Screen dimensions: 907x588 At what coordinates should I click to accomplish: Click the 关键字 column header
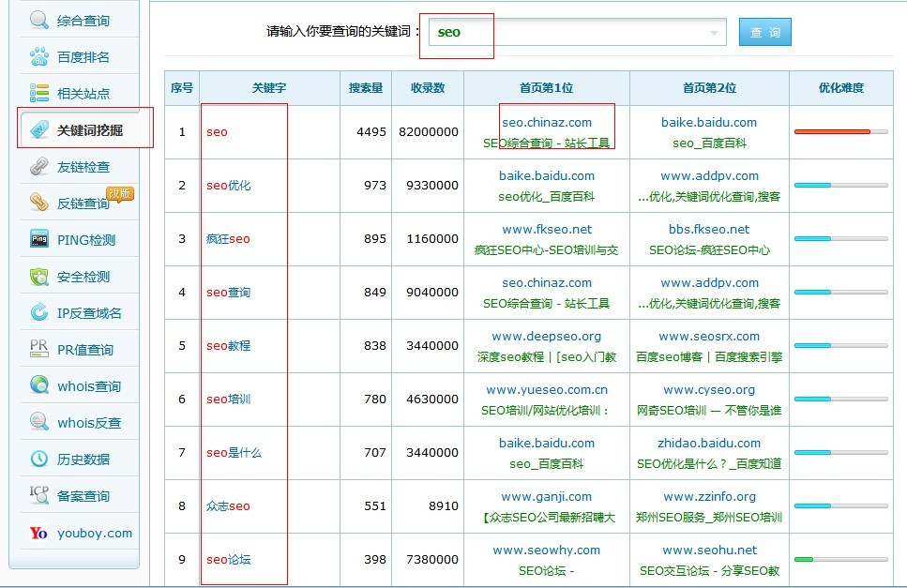coord(269,88)
